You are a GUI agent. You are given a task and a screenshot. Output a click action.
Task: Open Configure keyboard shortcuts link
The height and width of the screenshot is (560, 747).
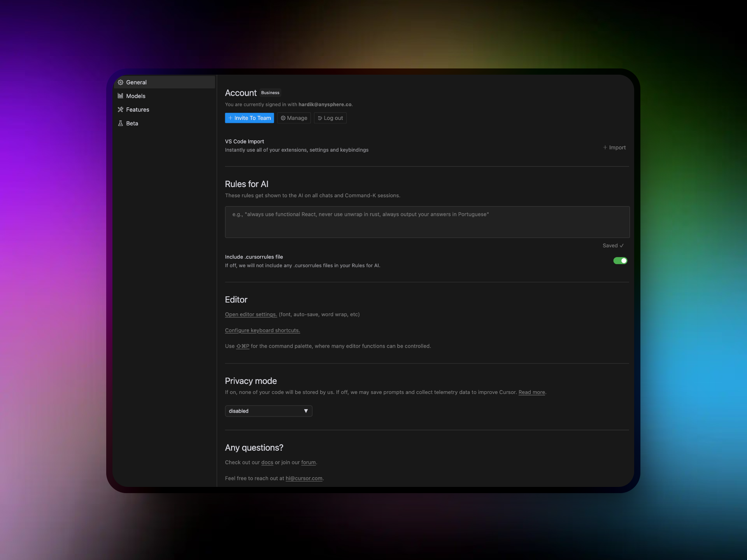point(263,330)
